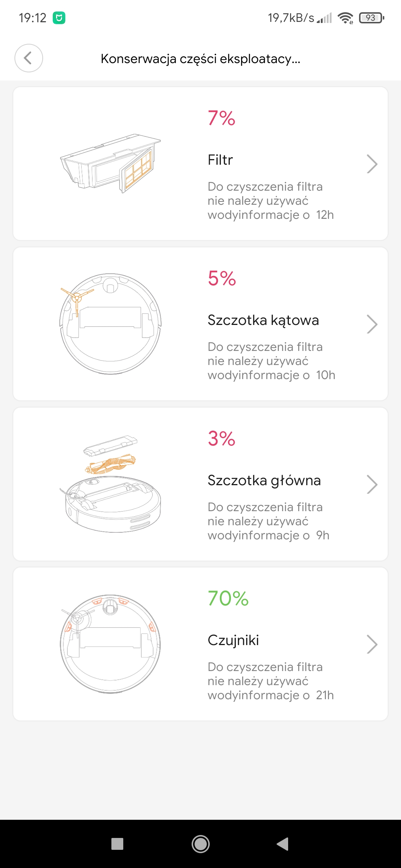Tap the filter dustbin illustration
The image size is (401, 868).
coord(110,164)
